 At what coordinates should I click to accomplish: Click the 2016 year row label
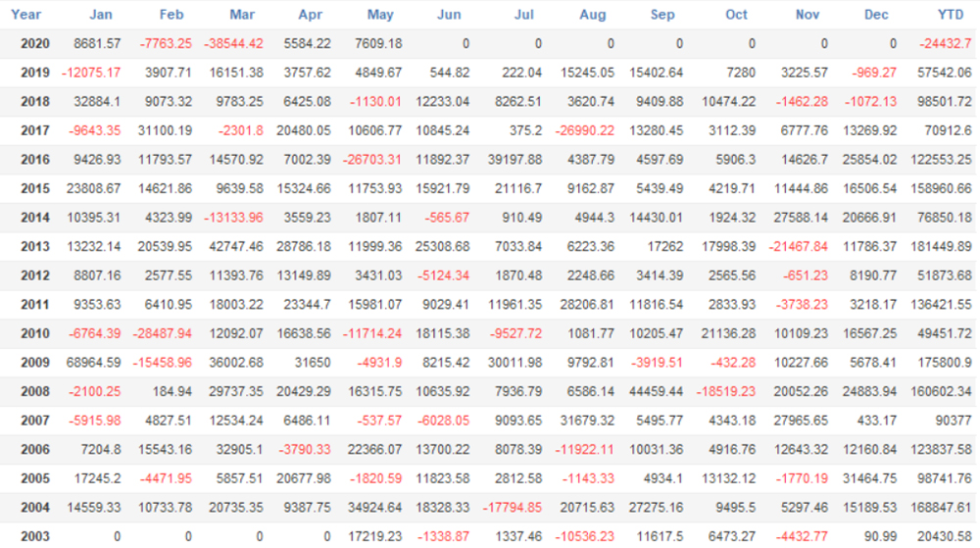(x=32, y=160)
